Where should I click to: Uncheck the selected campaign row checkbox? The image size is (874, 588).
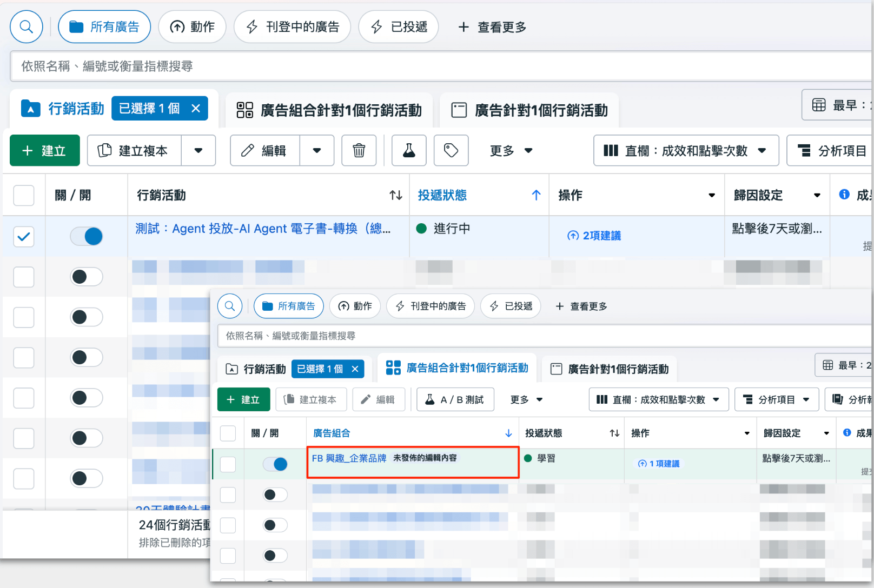[24, 236]
